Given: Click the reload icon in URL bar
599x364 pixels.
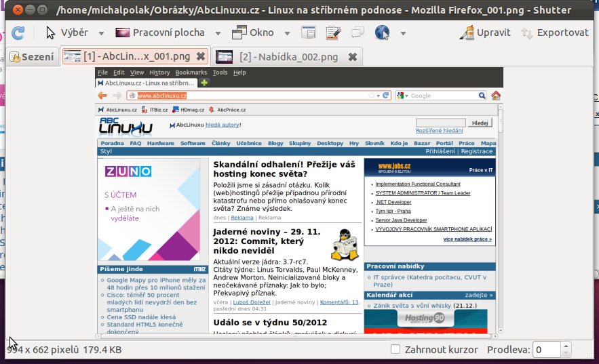Looking at the screenshot, I should (386, 96).
